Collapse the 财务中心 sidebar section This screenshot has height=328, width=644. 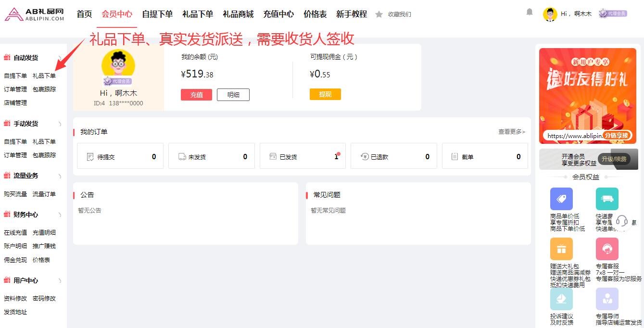pos(60,214)
